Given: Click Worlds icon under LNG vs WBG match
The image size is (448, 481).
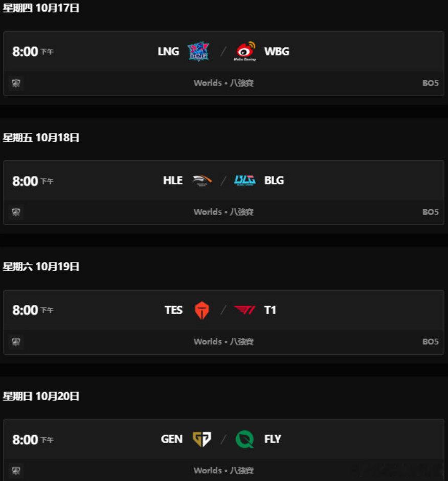Looking at the screenshot, I should point(16,83).
